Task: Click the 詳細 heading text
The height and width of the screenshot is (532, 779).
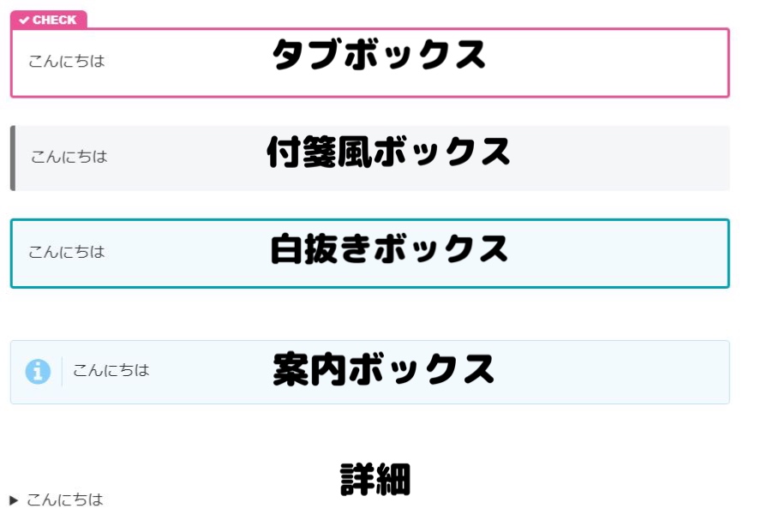Action: coord(375,479)
